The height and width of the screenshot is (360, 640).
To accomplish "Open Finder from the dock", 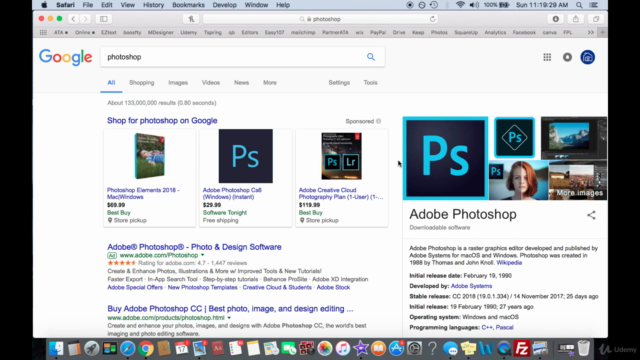I will [56, 348].
